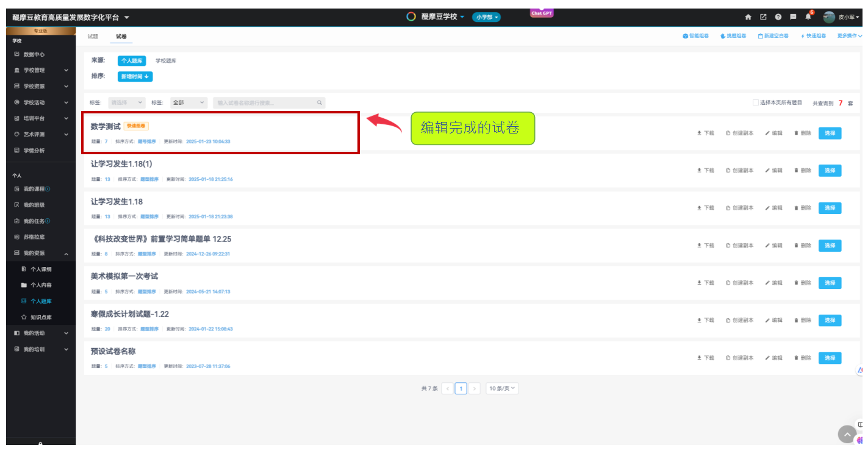
Task: Click the external link icon in header
Action: click(763, 17)
